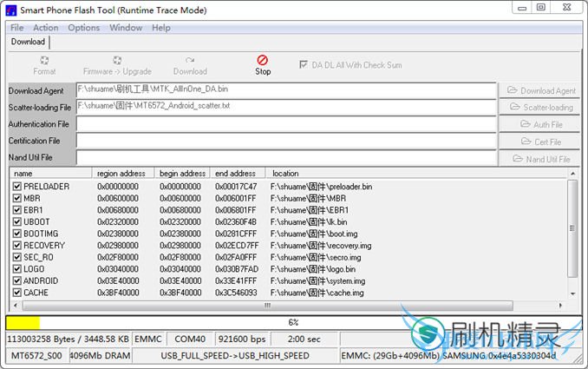Viewport: 588px width, 369px height.
Task: Click the 2:00 sec elapsed time entry
Action: tap(304, 339)
